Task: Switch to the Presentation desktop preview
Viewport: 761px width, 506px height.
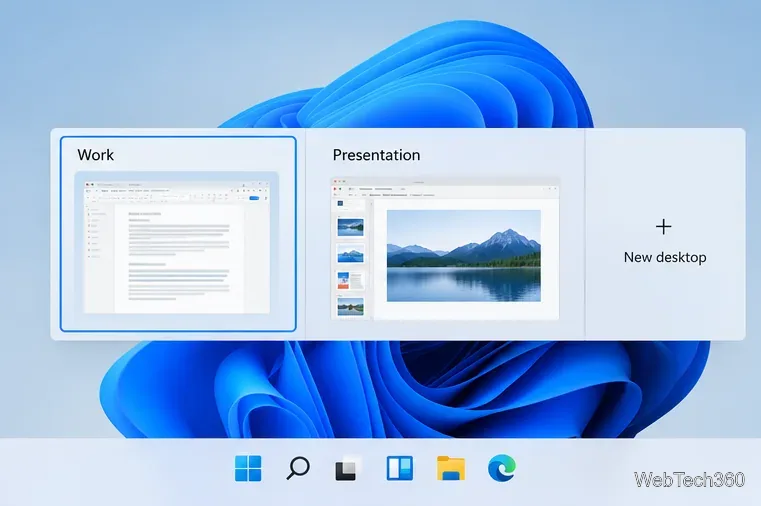Action: [x=445, y=248]
